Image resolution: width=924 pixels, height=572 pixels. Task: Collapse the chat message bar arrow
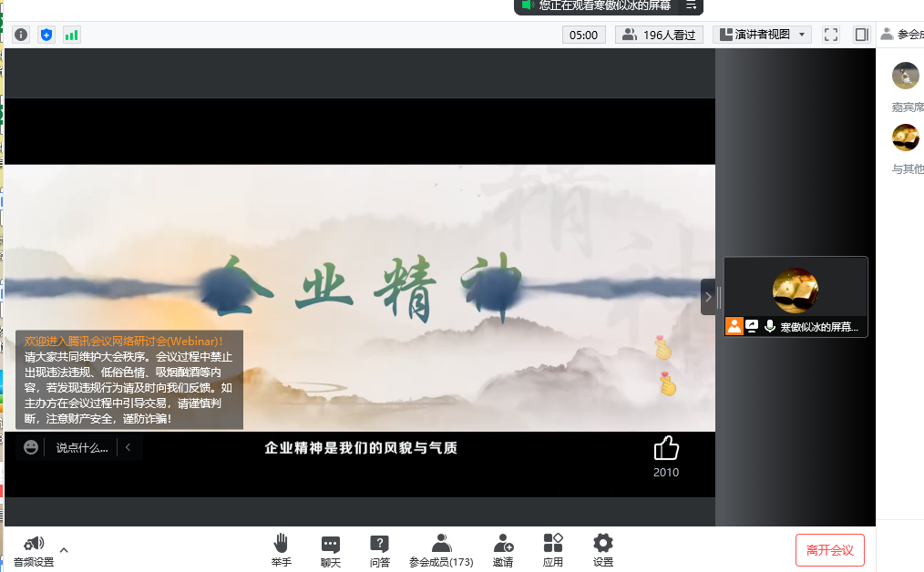[128, 447]
